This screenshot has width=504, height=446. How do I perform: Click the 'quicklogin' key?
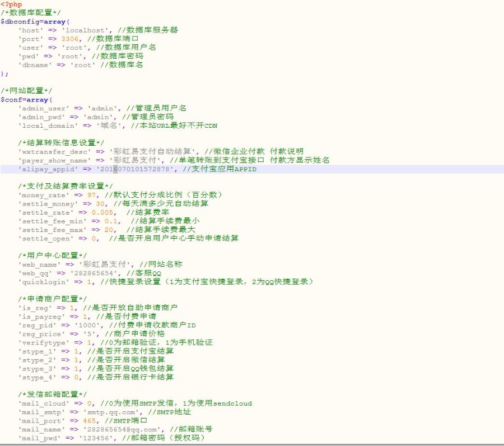44,282
